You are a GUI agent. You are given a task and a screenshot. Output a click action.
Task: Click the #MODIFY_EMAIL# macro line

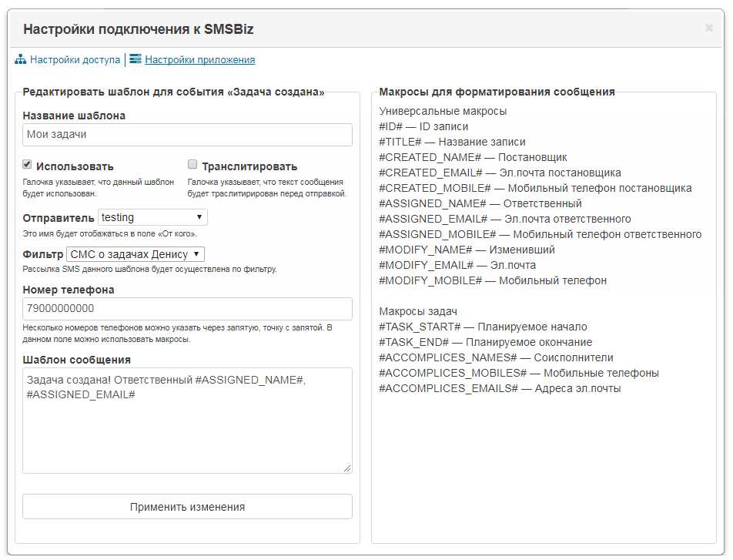(457, 265)
